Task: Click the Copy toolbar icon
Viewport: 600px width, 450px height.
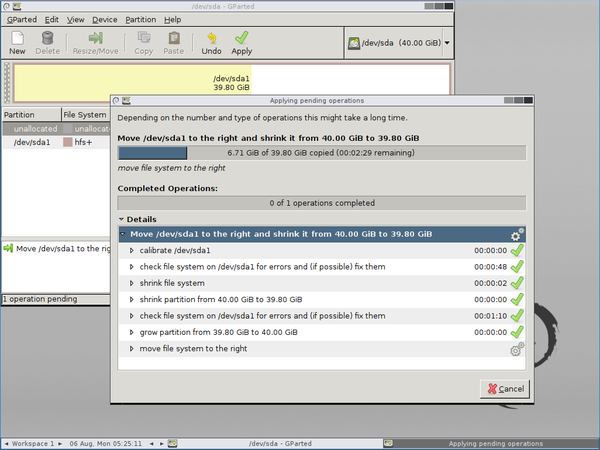Action: [144, 38]
